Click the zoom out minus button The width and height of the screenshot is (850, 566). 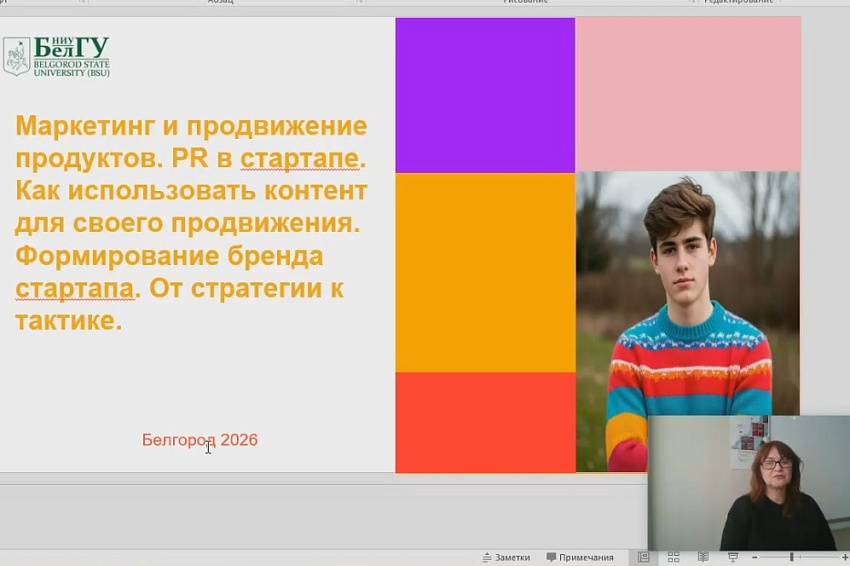point(756,557)
